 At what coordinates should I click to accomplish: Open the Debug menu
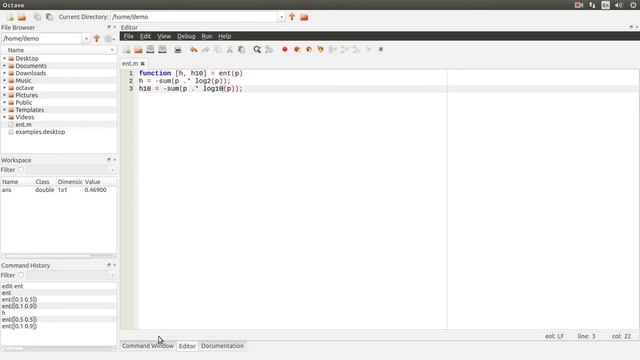pyautogui.click(x=186, y=36)
